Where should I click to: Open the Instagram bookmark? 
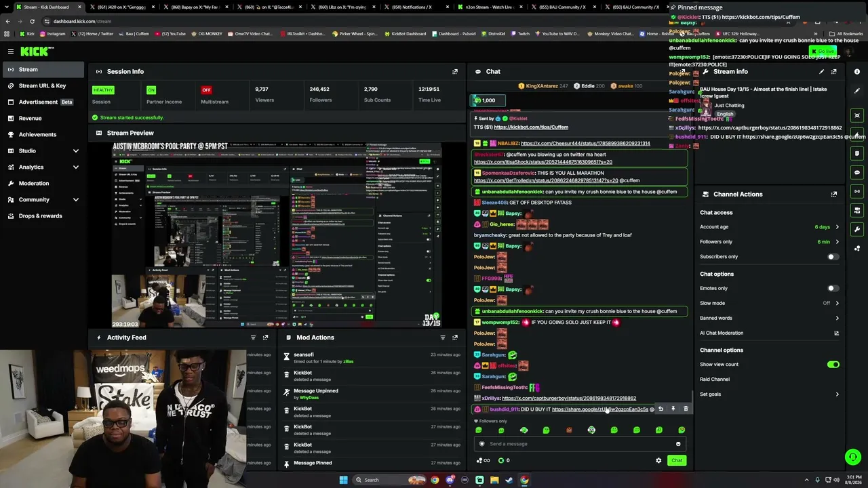coord(53,33)
